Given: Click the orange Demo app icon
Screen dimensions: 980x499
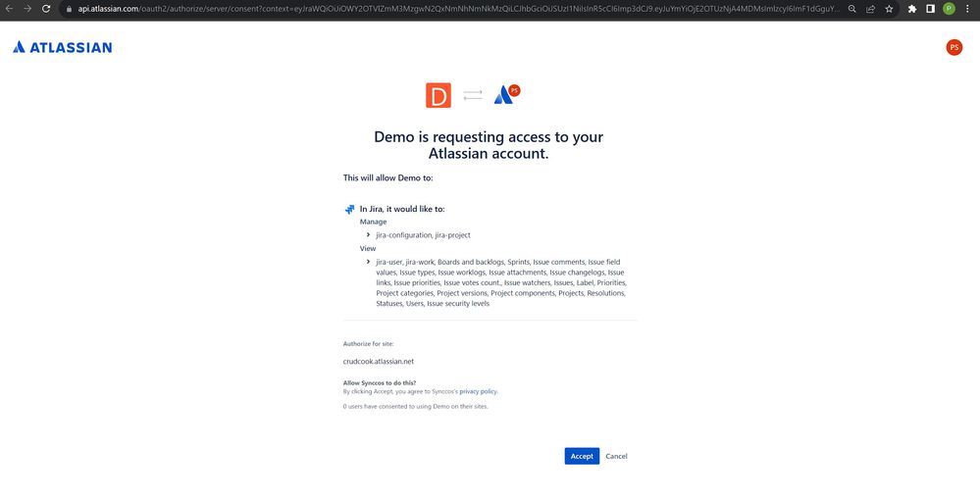Looking at the screenshot, I should pos(438,95).
